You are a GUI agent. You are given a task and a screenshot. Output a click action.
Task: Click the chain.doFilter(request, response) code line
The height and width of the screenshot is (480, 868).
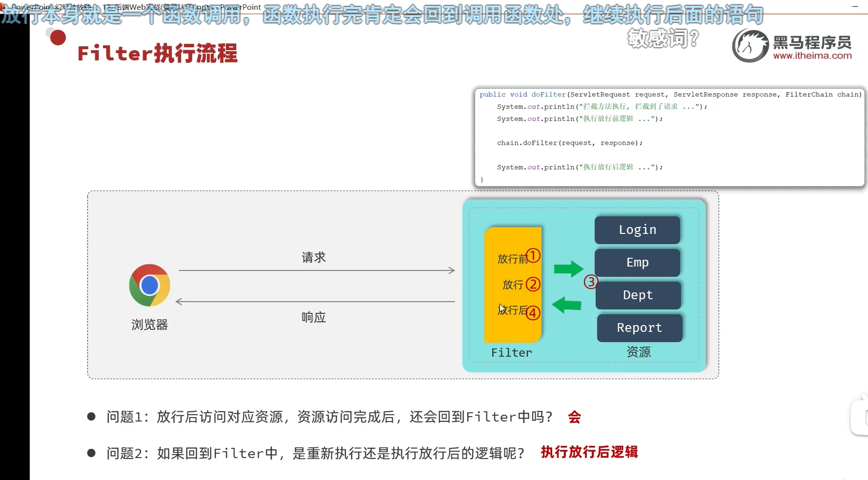click(x=570, y=143)
